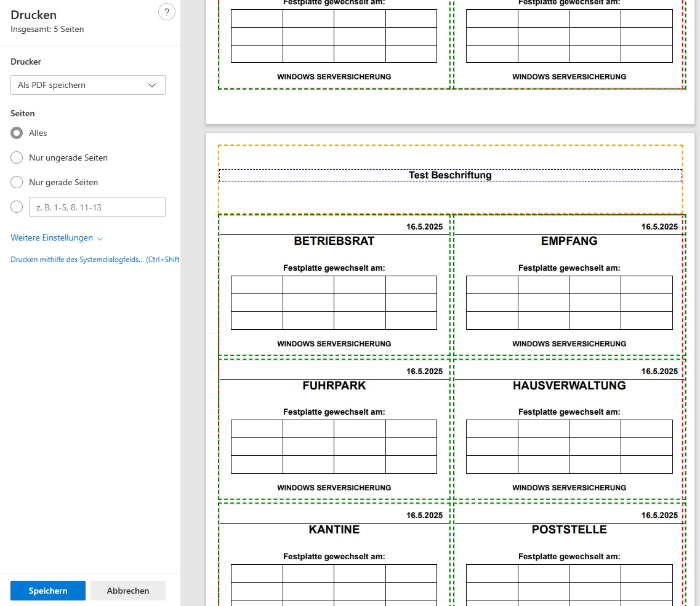Click the 'Insgesamt: 5 Seiten' page count text

pyautogui.click(x=47, y=30)
